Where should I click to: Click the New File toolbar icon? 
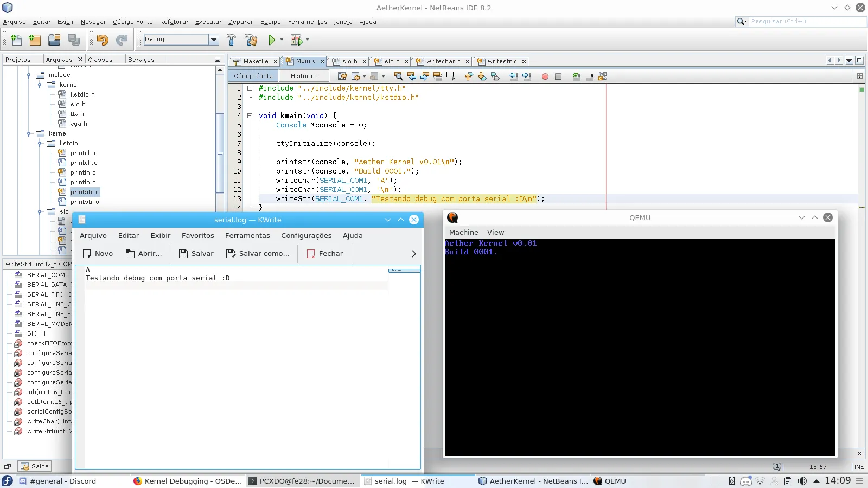click(16, 40)
